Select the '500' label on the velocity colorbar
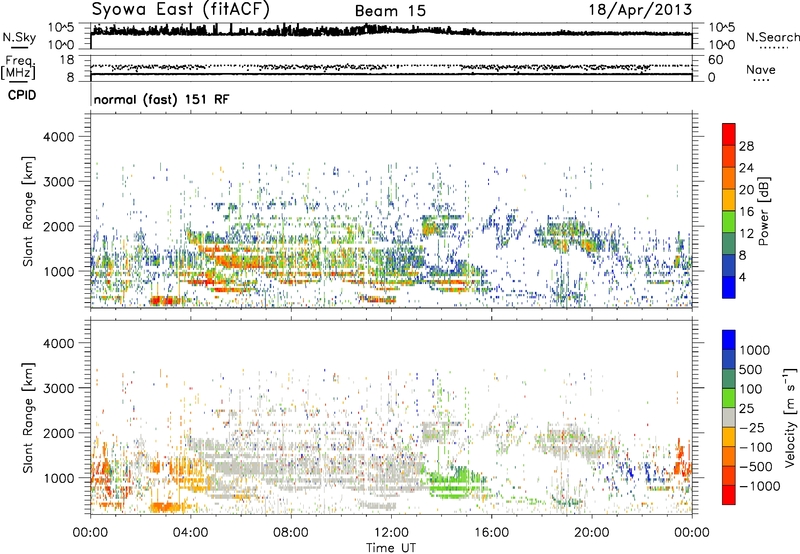 click(x=753, y=369)
